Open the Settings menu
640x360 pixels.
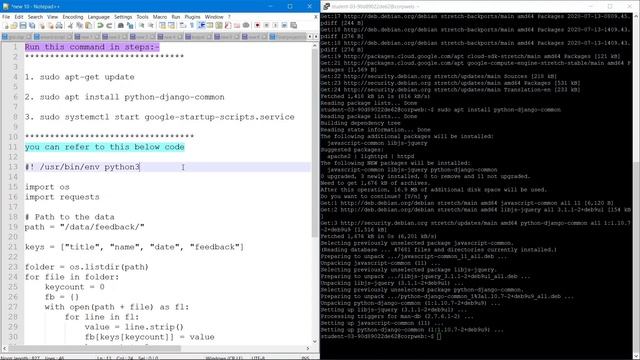coord(123,17)
